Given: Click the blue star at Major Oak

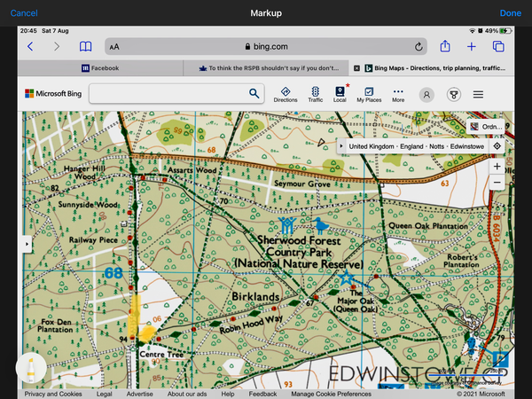Looking at the screenshot, I should (x=347, y=278).
